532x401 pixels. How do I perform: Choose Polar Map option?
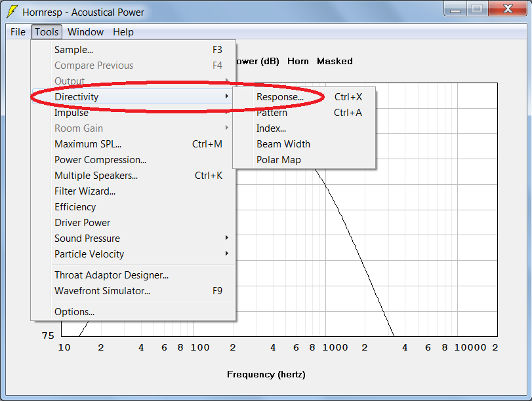[304, 160]
